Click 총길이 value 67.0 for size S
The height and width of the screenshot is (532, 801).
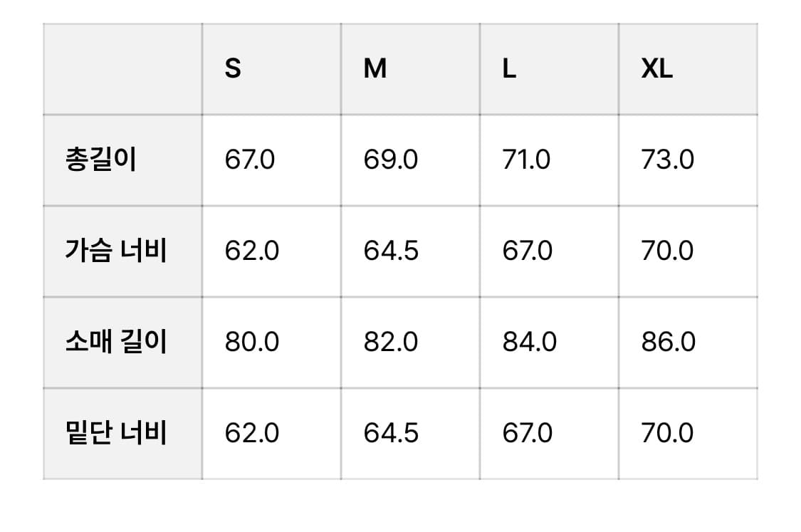[x=249, y=160]
